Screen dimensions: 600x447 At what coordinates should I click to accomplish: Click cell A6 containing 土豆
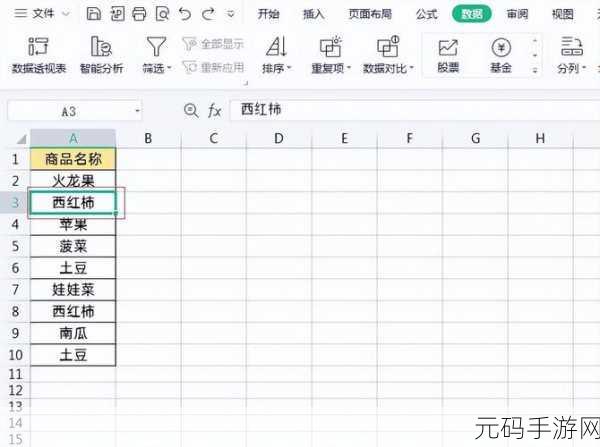coord(73,268)
